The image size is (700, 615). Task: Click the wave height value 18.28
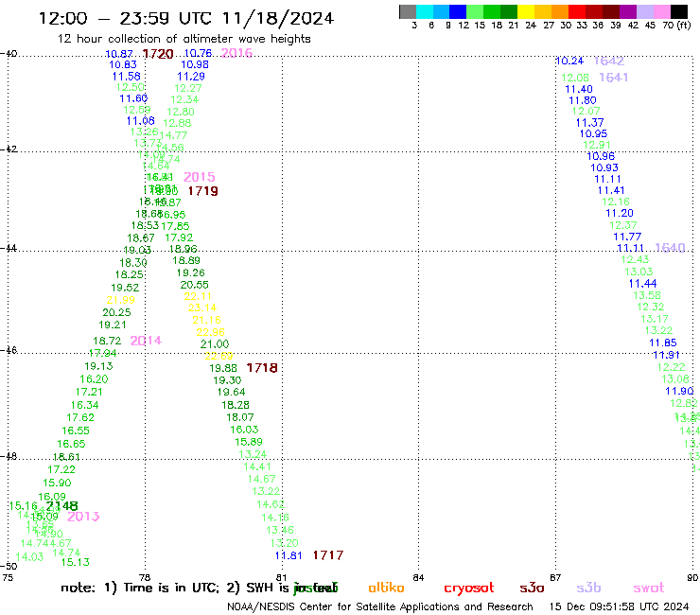[x=236, y=405]
